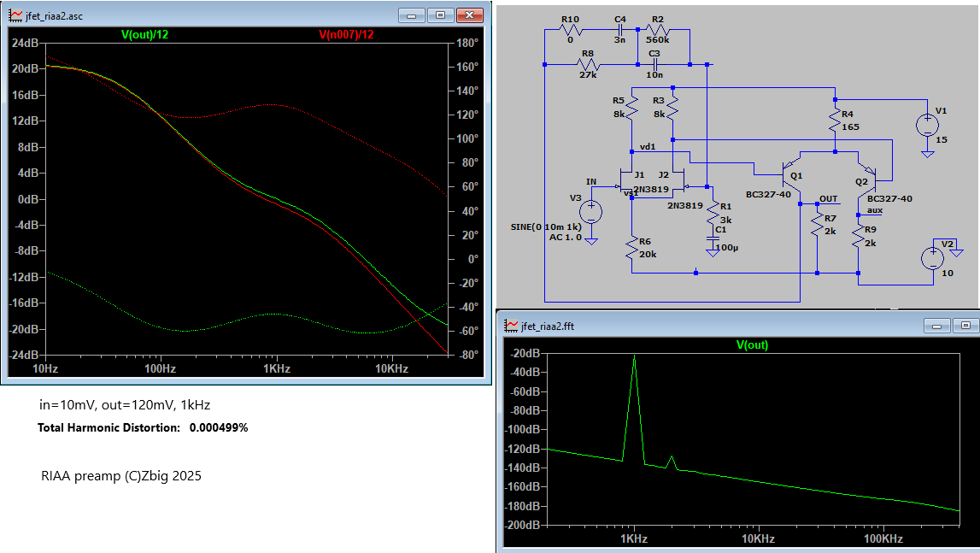Click the -200dB axis label in FFT plot
Screen dimensions: 980x553
525,526
